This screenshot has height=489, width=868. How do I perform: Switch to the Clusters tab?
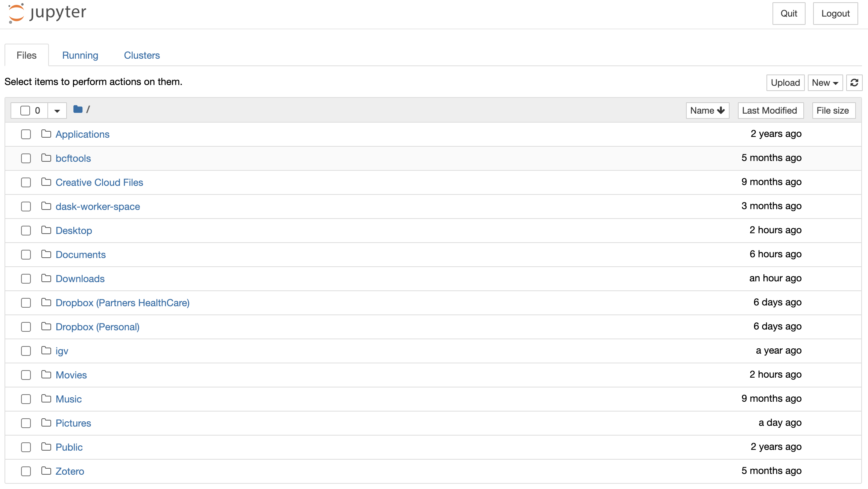[142, 55]
